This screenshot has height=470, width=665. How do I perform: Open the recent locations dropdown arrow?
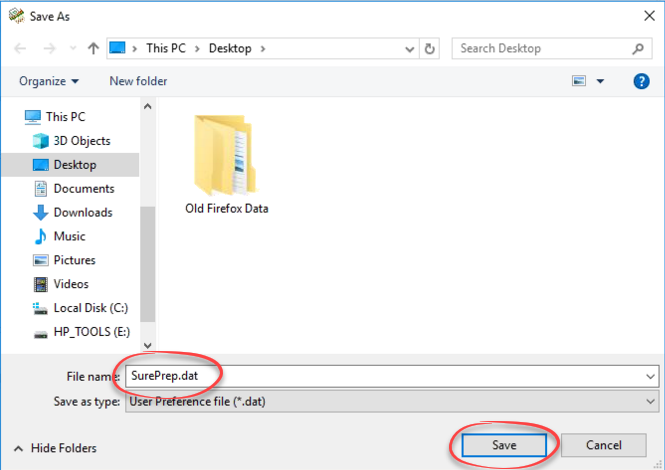[x=73, y=48]
